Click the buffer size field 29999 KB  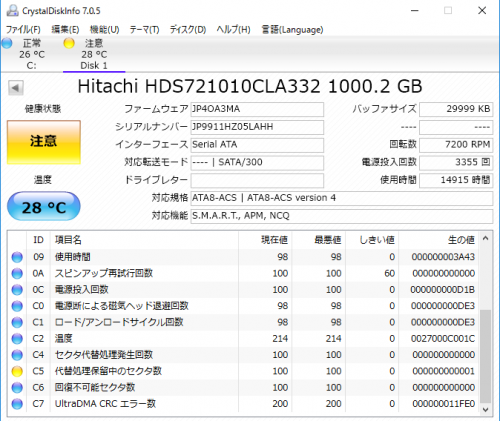456,109
